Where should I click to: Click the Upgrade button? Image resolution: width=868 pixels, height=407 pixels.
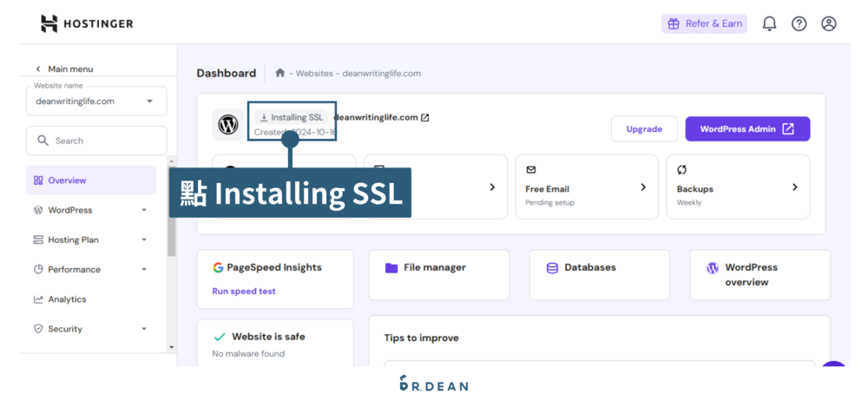coord(644,128)
